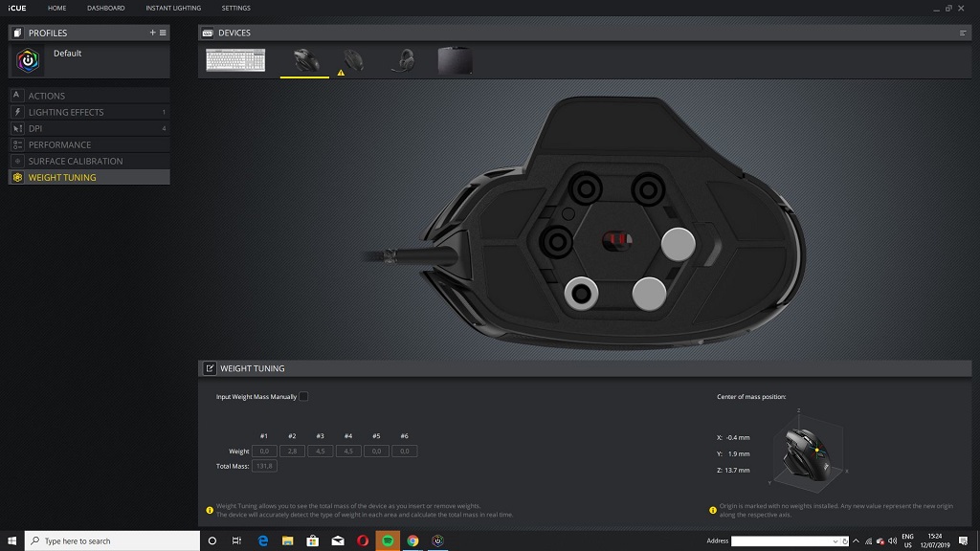Open Task View
This screenshot has width=980, height=551.
click(x=236, y=541)
